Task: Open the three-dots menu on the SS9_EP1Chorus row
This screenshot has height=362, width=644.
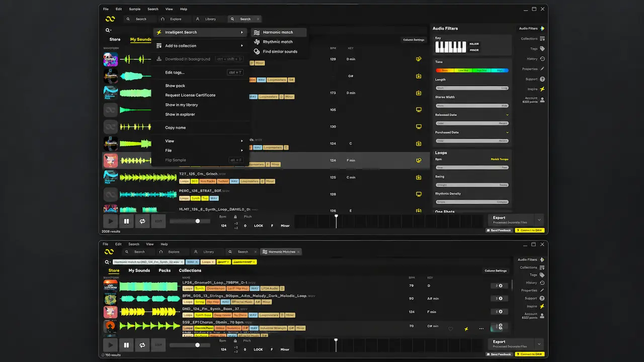Action: (481, 329)
